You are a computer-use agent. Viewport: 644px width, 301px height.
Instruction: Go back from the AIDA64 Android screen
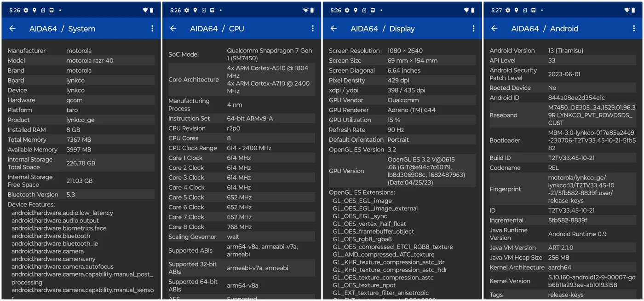pos(494,29)
